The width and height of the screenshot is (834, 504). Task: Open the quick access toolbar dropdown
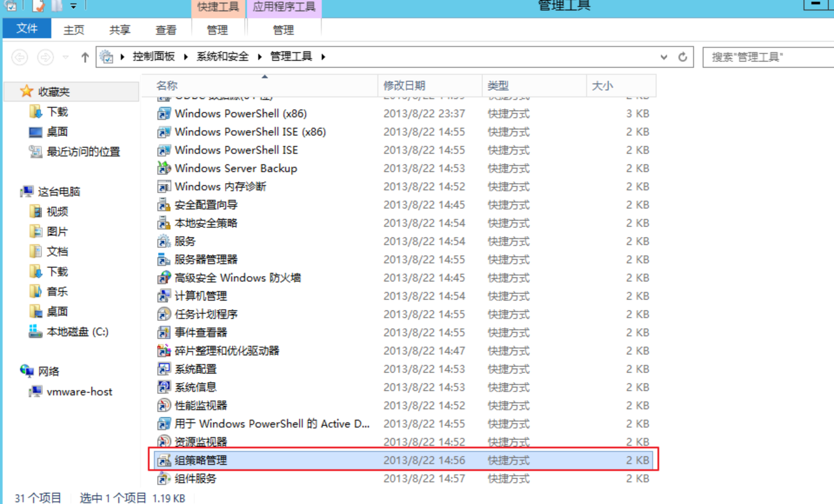pyautogui.click(x=73, y=6)
